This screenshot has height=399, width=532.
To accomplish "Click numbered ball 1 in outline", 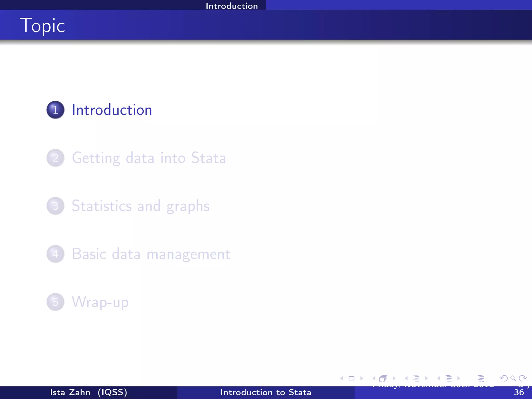I will click(55, 110).
